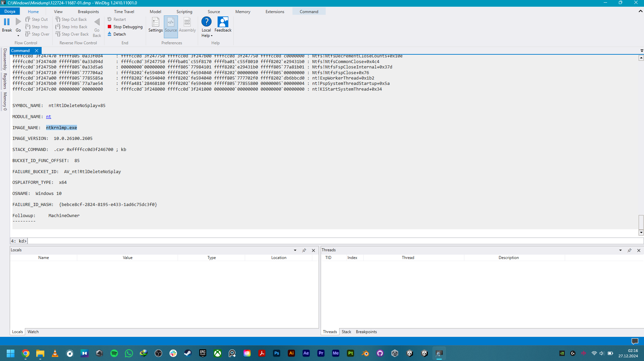
Task: Switch to the bottom Breakpoints panel tab
Action: point(366,332)
